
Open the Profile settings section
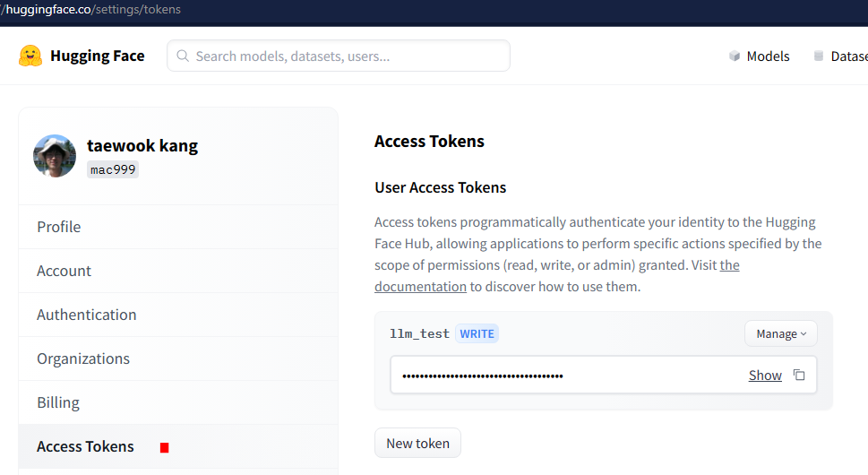point(178,227)
